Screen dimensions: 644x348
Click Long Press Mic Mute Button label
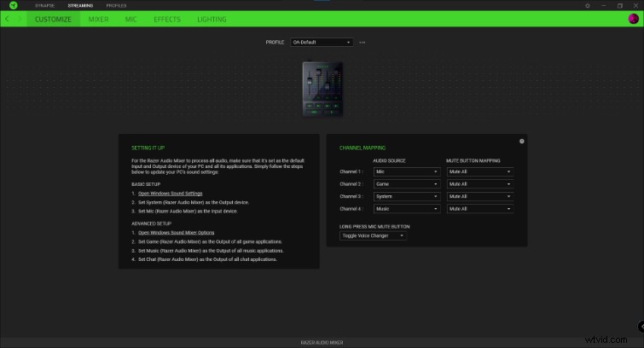pos(374,227)
